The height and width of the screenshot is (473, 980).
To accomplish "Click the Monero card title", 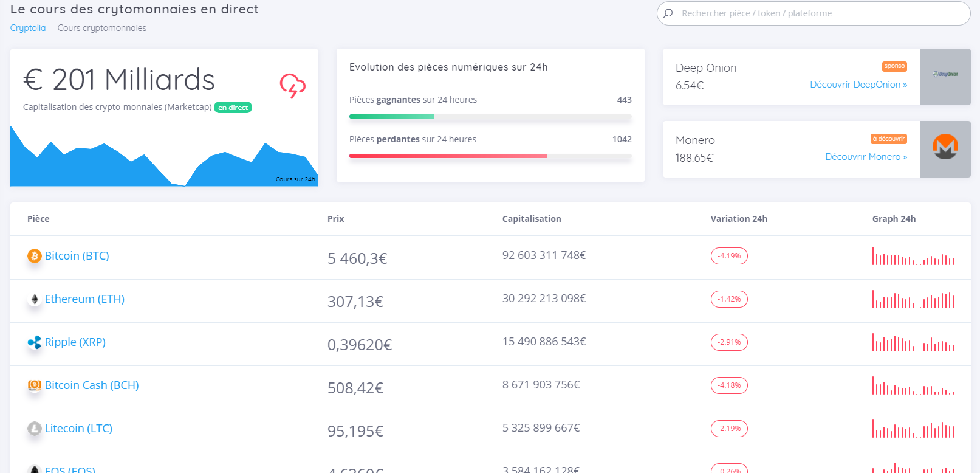I will pos(695,140).
